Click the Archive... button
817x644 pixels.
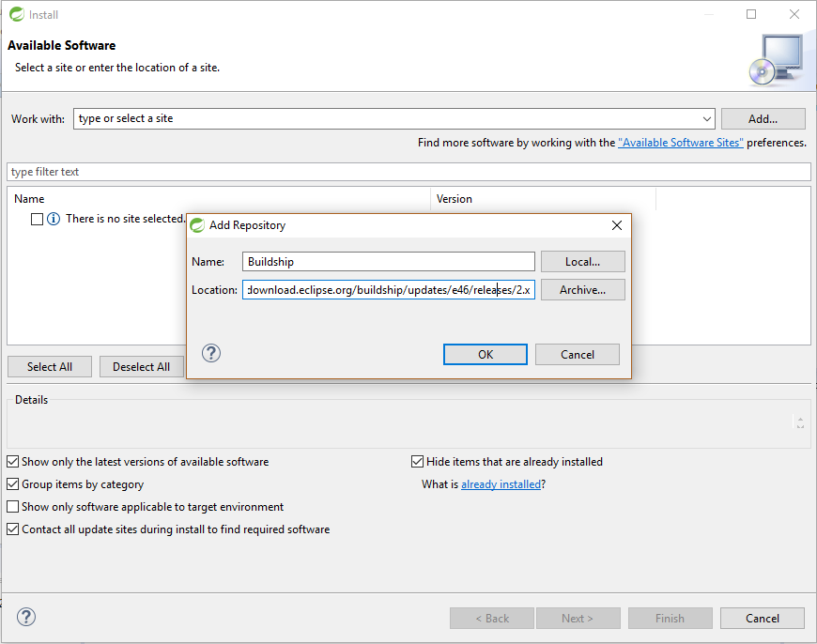582,290
